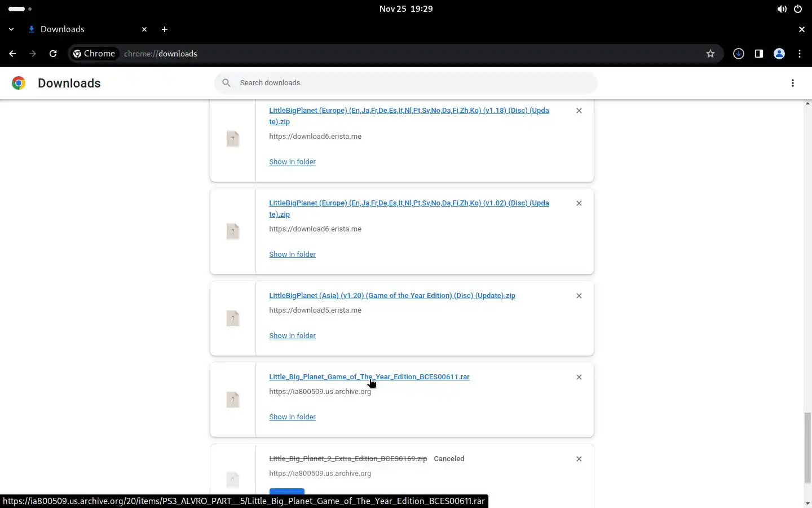Click the search magnifier icon

(x=227, y=83)
